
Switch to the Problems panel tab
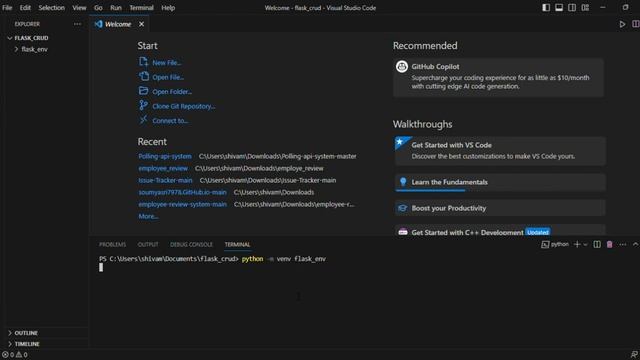pyautogui.click(x=112, y=244)
